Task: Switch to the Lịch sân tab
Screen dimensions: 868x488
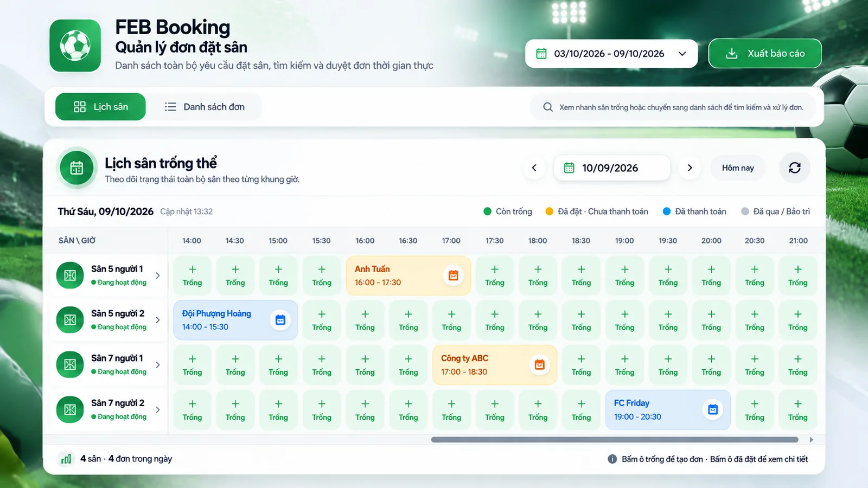Action: (100, 107)
